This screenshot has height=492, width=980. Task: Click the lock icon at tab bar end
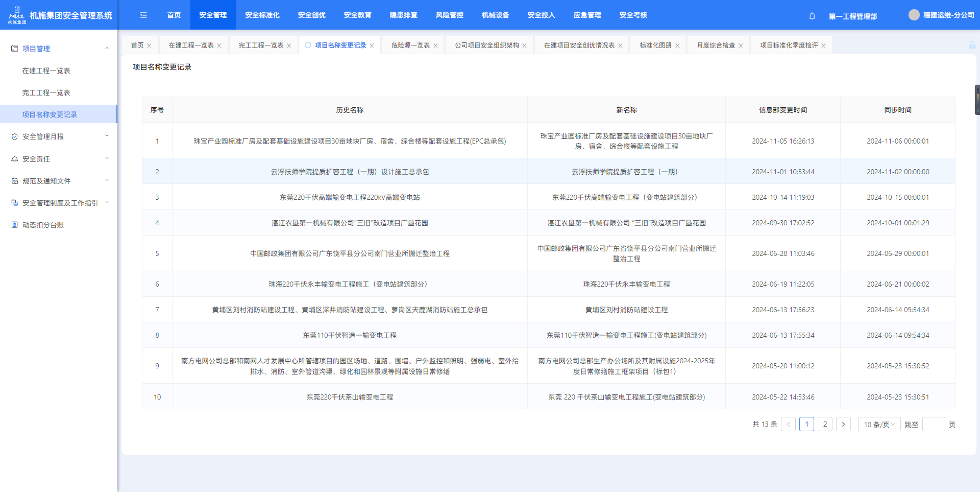972,45
